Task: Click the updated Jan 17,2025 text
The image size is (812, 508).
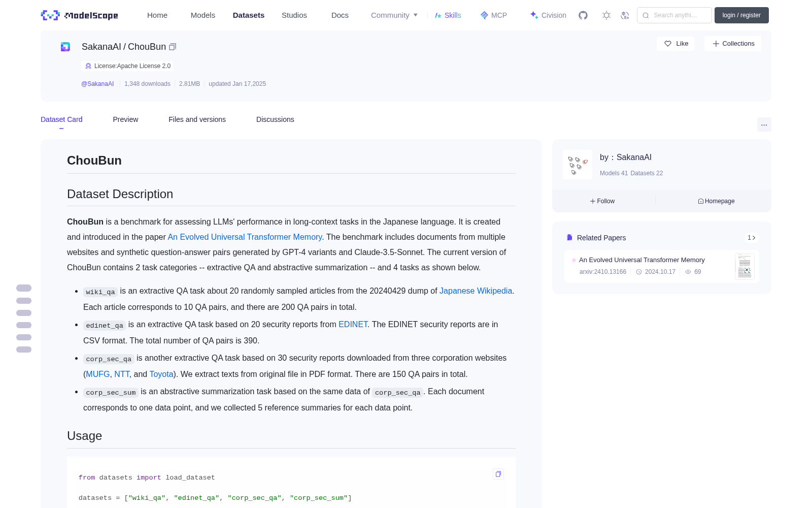Action: 237,84
